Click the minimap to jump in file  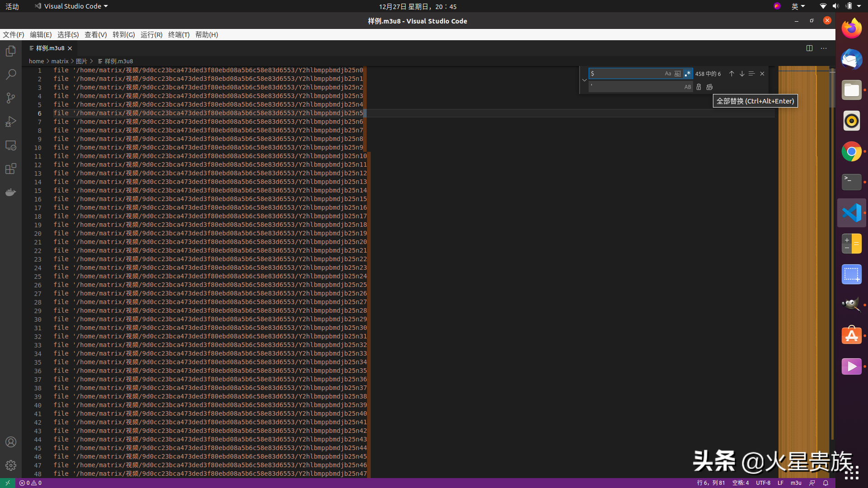click(803, 271)
